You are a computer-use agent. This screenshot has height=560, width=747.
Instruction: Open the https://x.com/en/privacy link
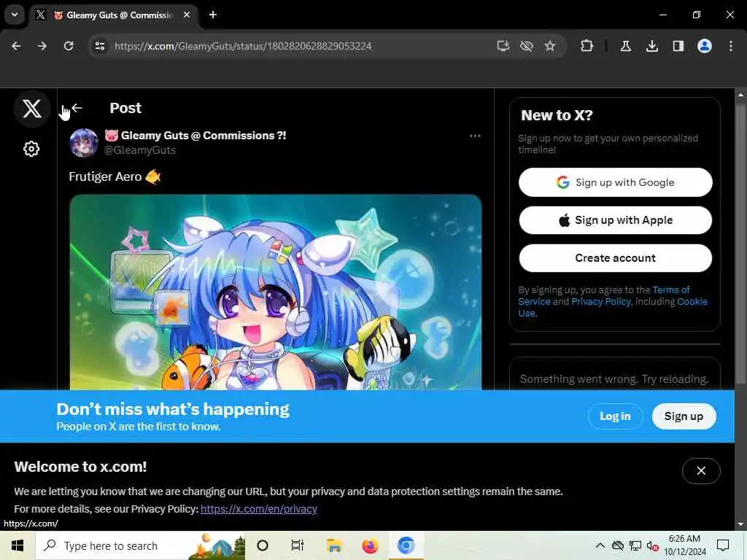click(x=259, y=509)
